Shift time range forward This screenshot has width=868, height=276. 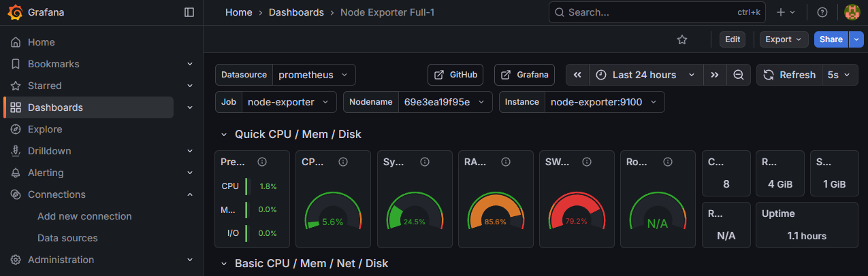[x=714, y=75]
